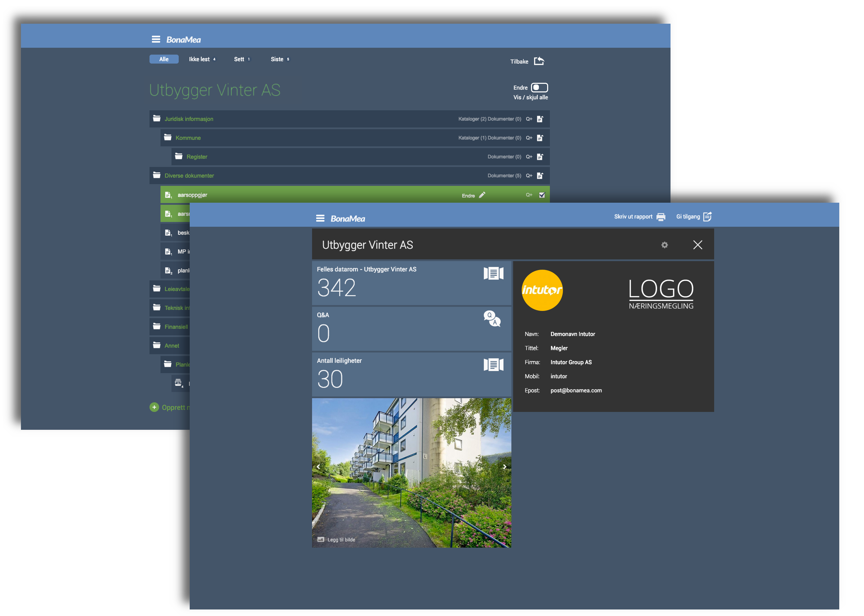This screenshot has height=616, width=864.
Task: Click upload document icon on Register row
Action: point(540,157)
